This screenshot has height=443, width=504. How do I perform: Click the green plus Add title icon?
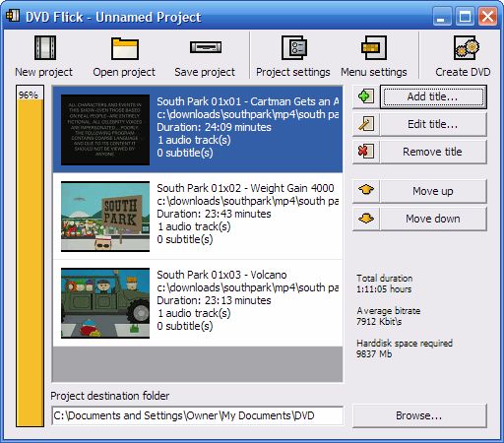tap(365, 96)
